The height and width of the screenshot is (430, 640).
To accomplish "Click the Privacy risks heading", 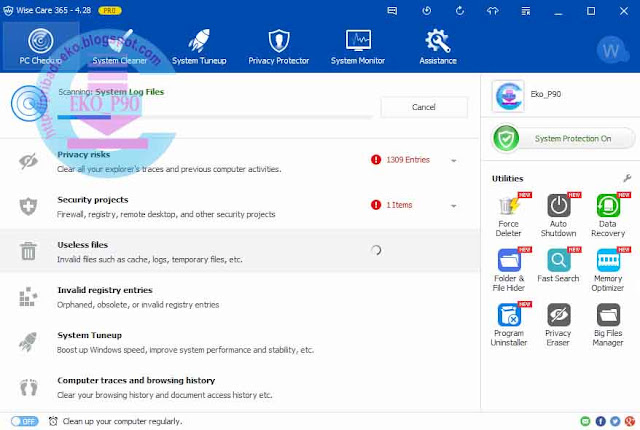I will point(84,154).
